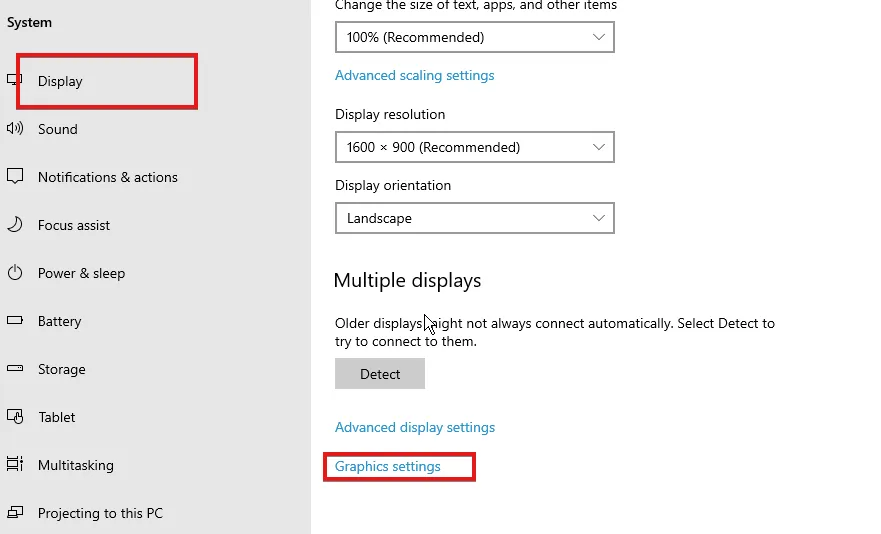Screen dimensions: 881x534
Task: Click the Focus assist moon icon
Action: click(15, 225)
